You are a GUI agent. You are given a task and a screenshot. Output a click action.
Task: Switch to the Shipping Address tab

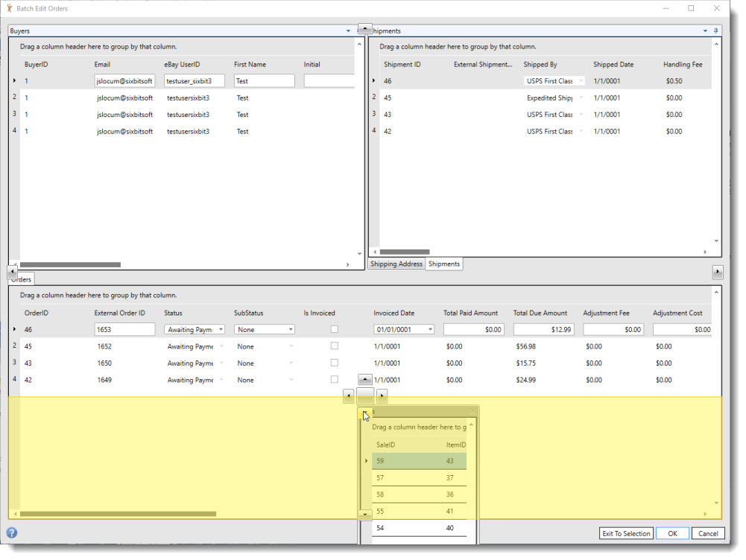396,264
